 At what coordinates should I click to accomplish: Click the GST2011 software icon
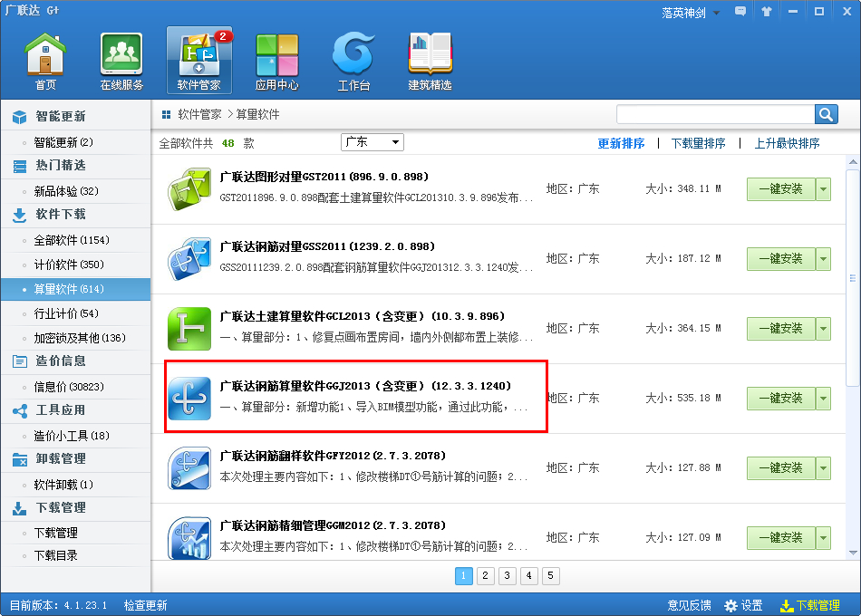click(189, 189)
